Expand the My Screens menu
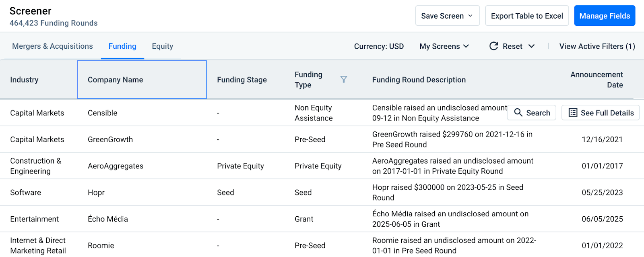Viewport: 644px width, 257px height. coord(444,46)
